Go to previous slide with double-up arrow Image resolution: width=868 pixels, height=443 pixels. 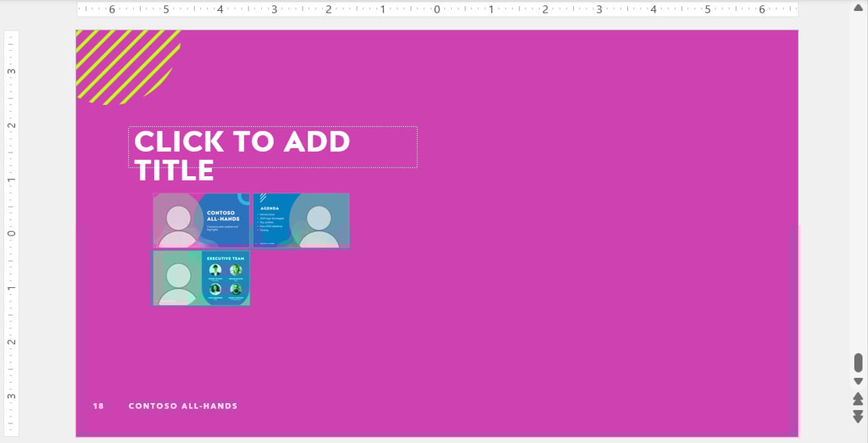click(x=858, y=398)
